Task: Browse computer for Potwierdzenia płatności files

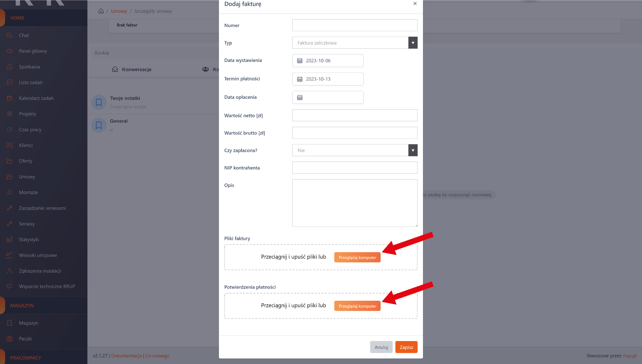Action: point(357,306)
